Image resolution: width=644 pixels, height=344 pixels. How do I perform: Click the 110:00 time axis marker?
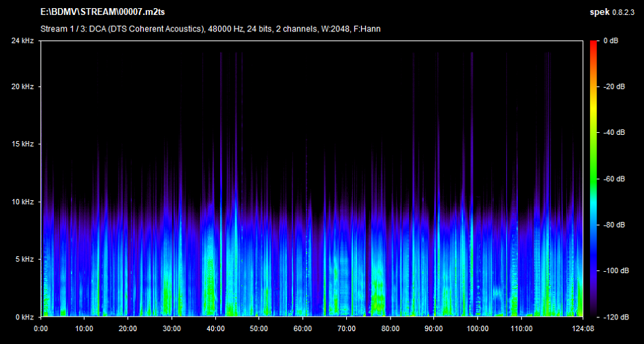[521, 328]
